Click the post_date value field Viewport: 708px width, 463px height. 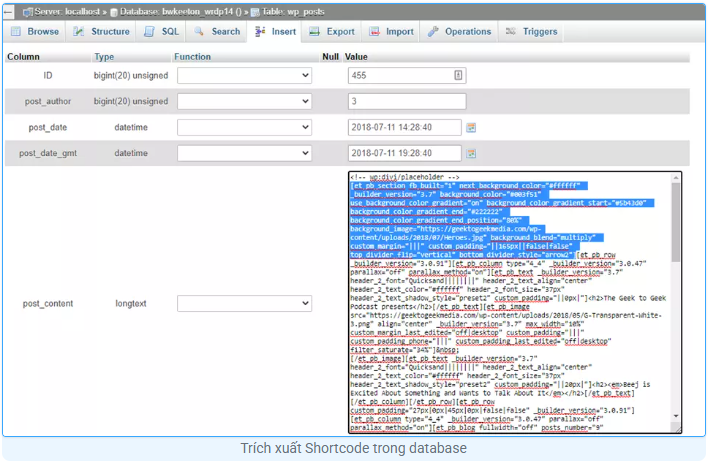(405, 127)
